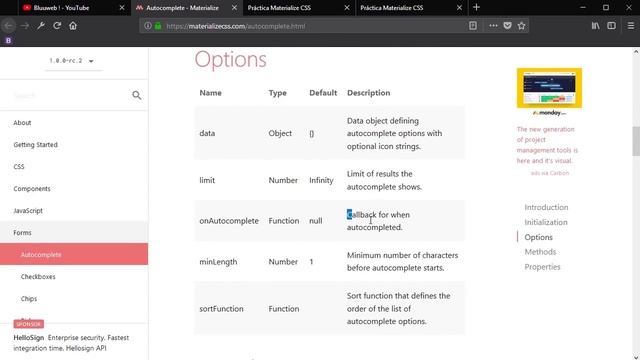
Task: Open the wrench developer tools icon
Action: (x=41, y=26)
